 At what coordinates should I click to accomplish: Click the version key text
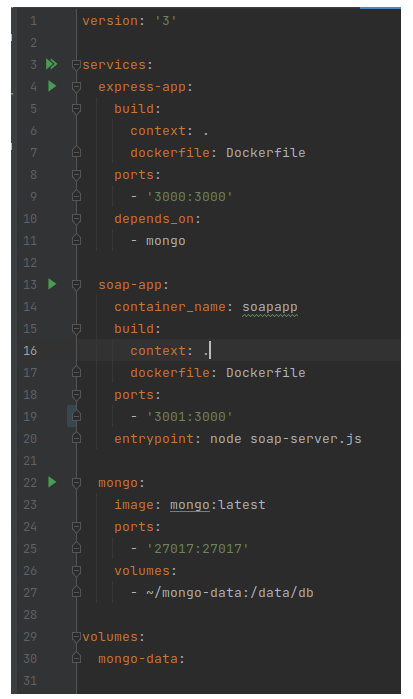[110, 21]
